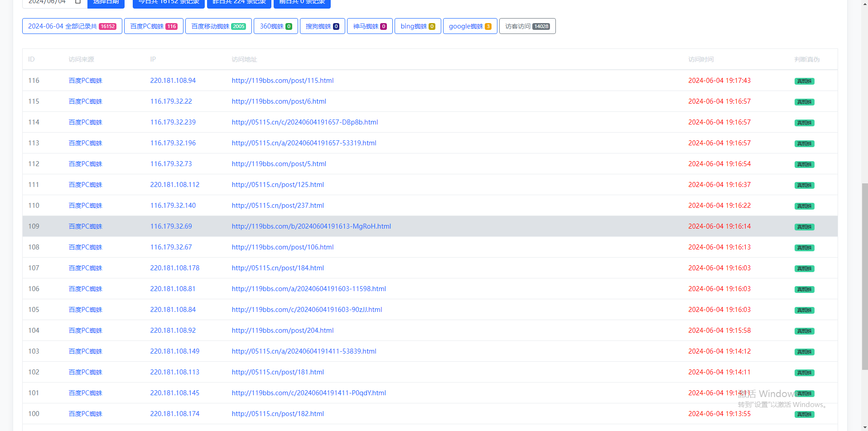This screenshot has height=431, width=868.
Task: Click the 判断真伪 column header
Action: click(807, 59)
